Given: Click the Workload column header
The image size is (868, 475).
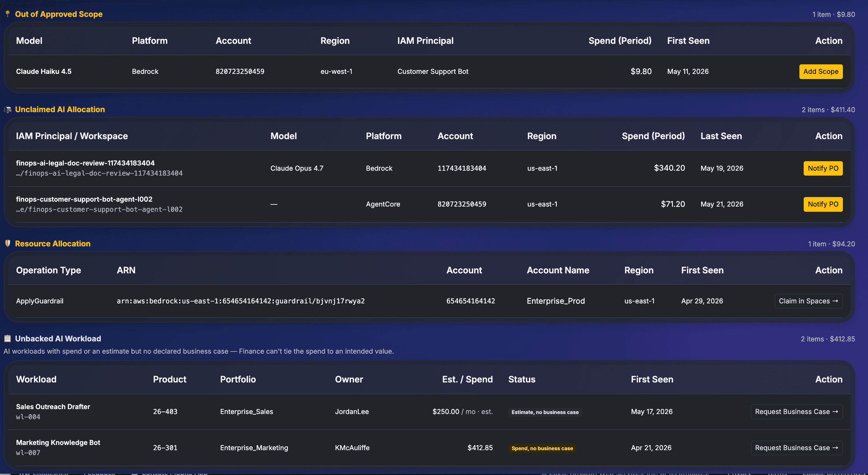Looking at the screenshot, I should pos(36,380).
